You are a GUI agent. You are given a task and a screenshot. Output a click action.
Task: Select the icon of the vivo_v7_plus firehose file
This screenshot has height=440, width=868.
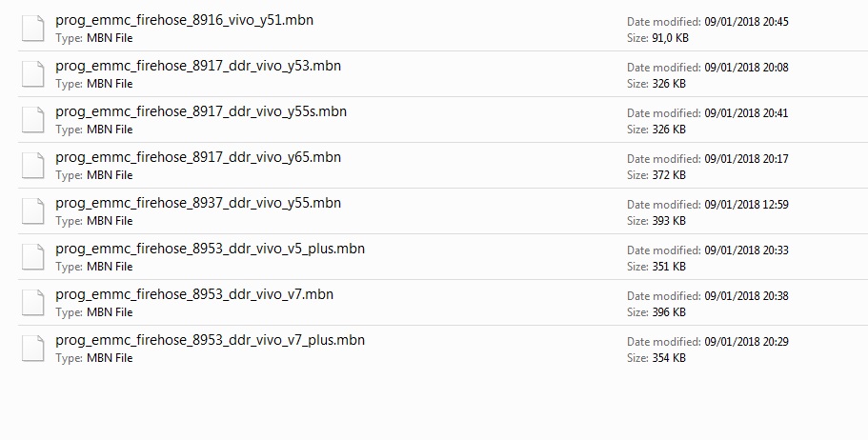[x=33, y=349]
